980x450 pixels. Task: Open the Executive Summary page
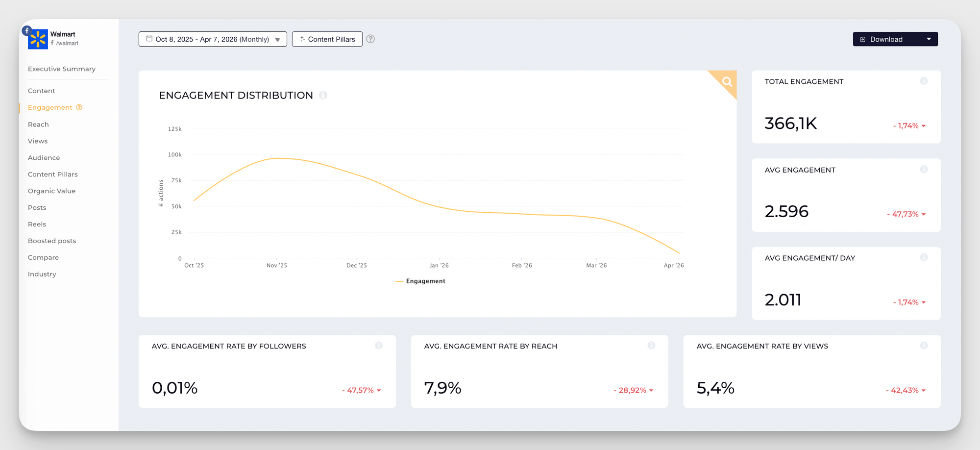click(62, 69)
